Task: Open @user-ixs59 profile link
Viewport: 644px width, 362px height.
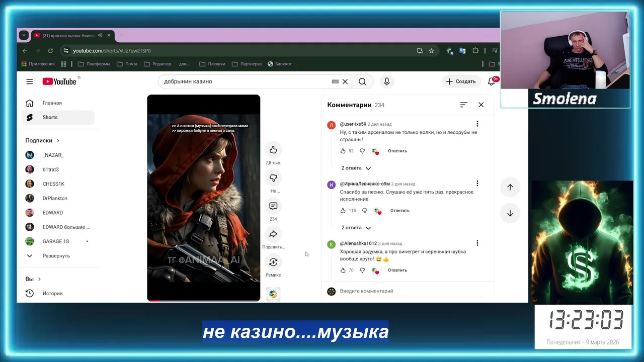Action: pyautogui.click(x=353, y=124)
